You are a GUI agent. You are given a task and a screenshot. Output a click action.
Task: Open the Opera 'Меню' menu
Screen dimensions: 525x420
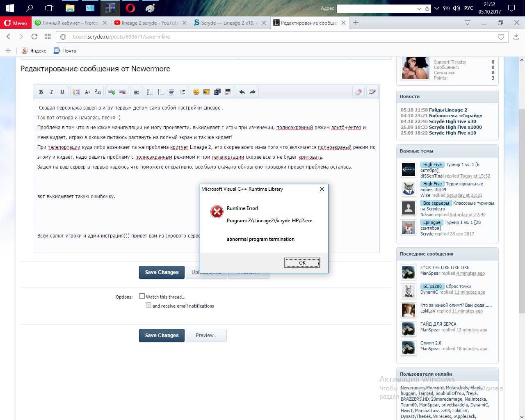click(x=16, y=23)
